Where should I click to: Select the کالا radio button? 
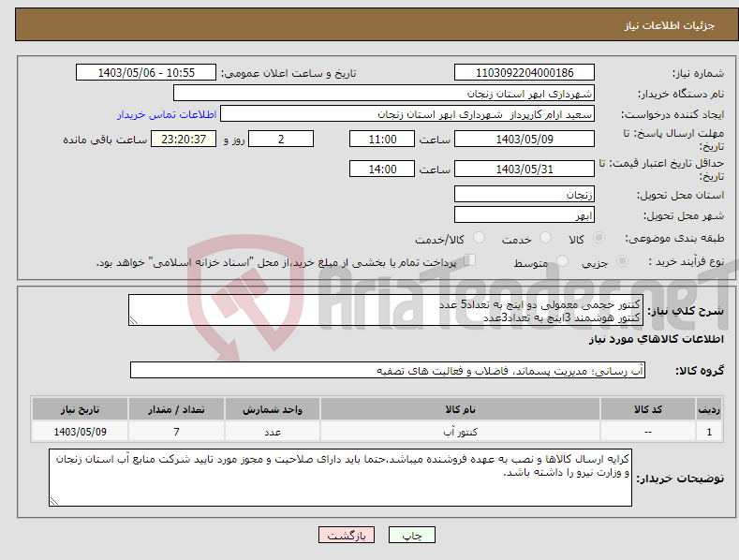click(599, 238)
